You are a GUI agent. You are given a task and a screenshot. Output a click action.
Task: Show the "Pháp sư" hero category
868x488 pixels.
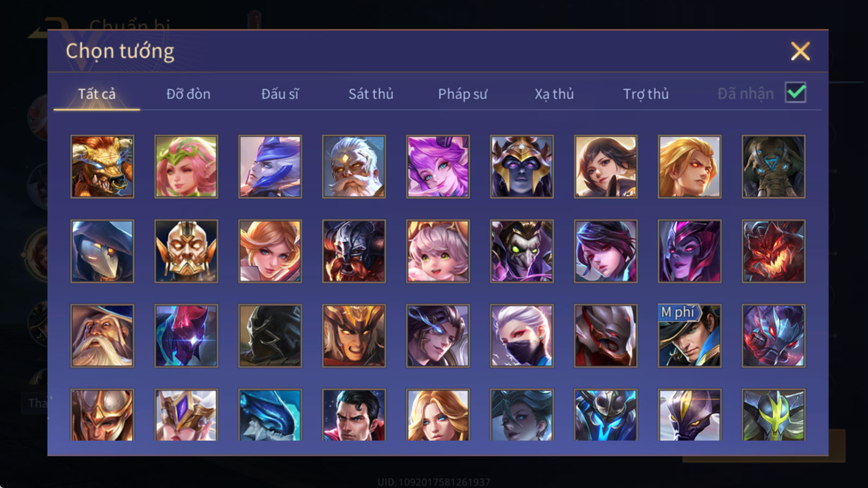[x=463, y=94]
